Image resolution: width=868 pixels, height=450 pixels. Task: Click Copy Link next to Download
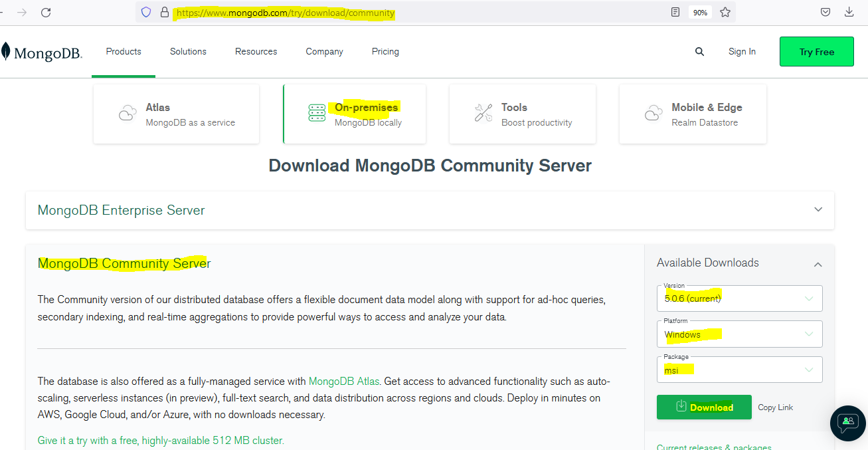tap(776, 407)
